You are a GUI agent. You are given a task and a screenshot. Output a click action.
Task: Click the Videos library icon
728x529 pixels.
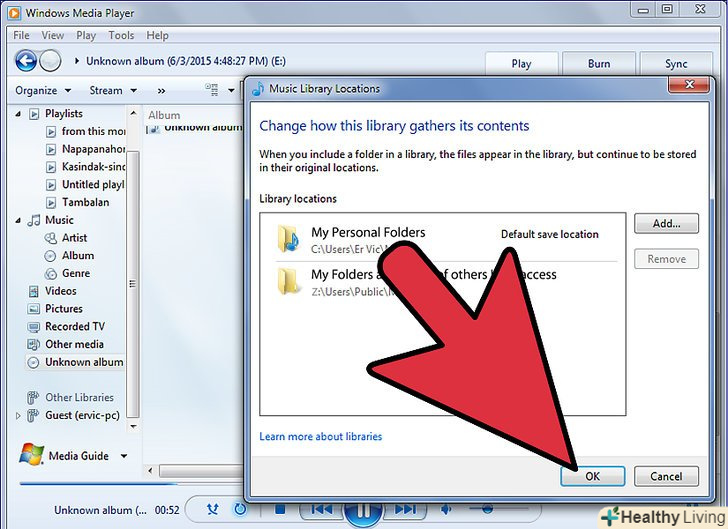coord(33,291)
